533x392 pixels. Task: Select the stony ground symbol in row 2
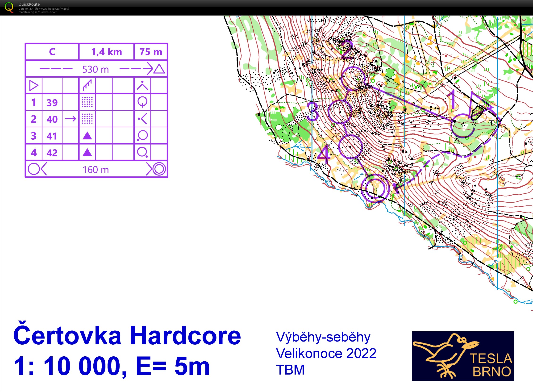point(87,119)
